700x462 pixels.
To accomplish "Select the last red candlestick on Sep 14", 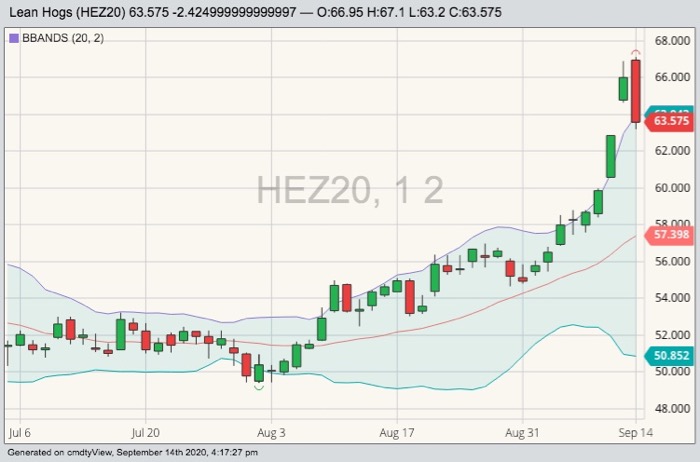I will 635,91.
